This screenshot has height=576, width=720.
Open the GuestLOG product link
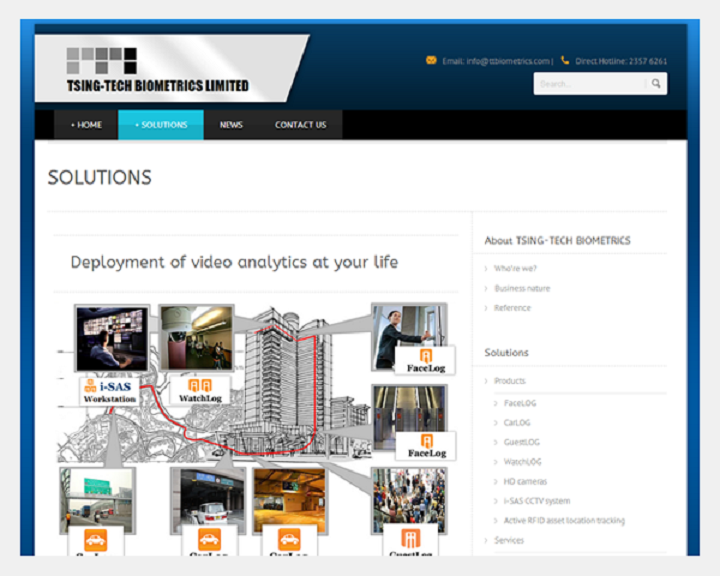(522, 442)
